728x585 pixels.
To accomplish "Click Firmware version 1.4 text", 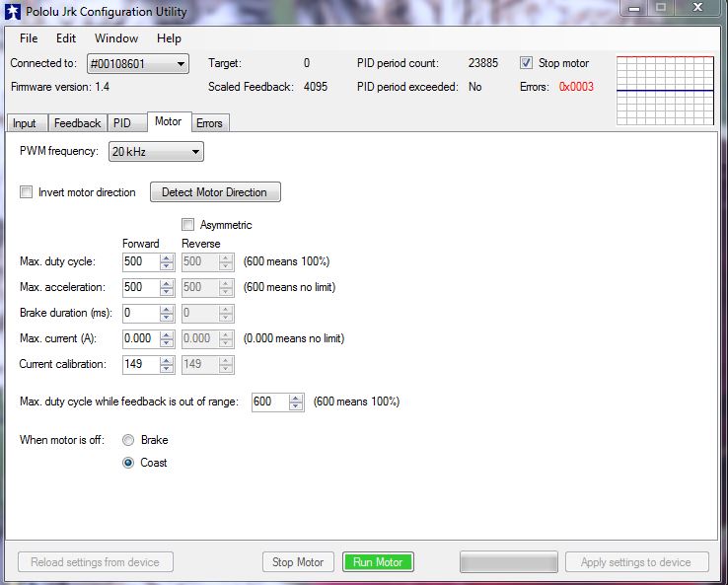I will 60,87.
